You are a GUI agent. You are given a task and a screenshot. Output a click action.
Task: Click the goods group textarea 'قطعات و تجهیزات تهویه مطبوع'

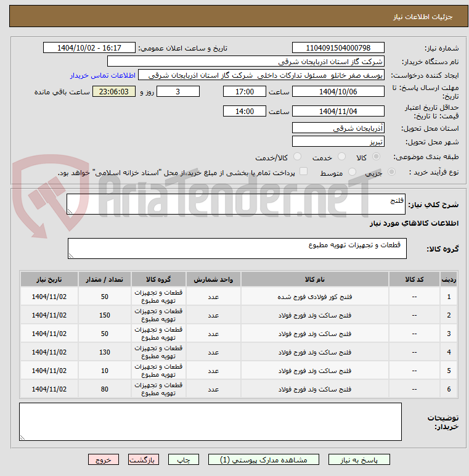coord(237,248)
